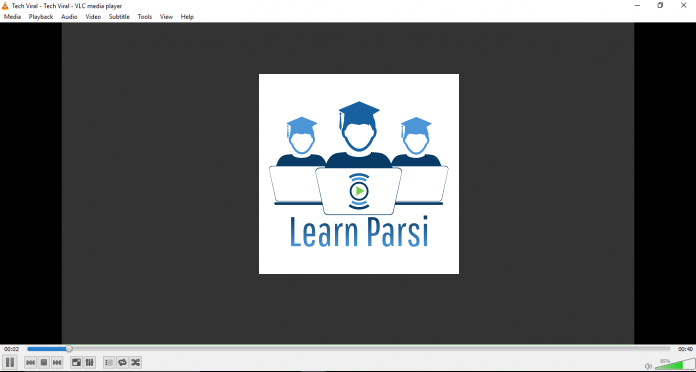The image size is (696, 372).
Task: Open the View menu
Action: [166, 17]
